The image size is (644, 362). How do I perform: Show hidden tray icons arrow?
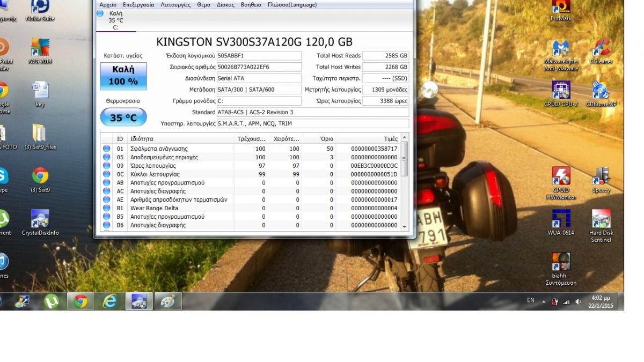tap(543, 301)
